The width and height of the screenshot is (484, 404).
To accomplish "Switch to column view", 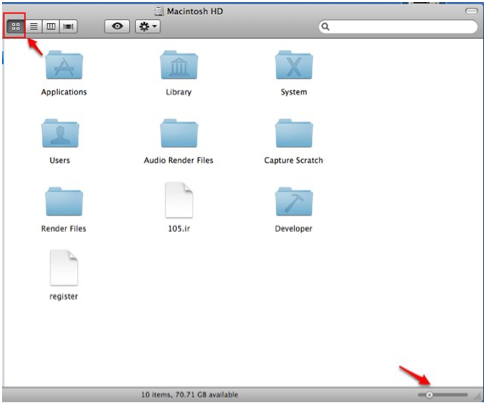I will pos(51,26).
